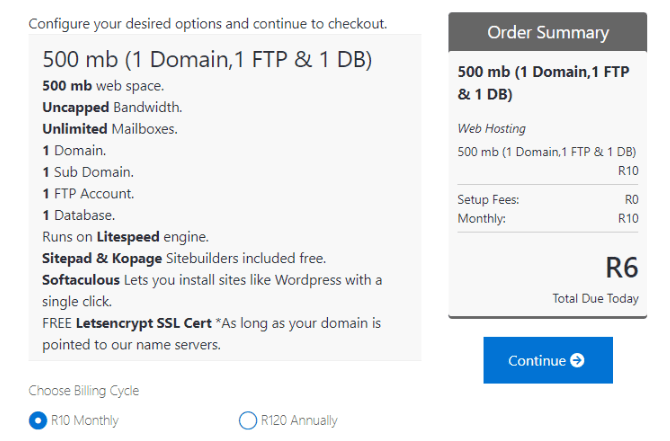
Task: Click the Order Summary header bar
Action: point(548,32)
